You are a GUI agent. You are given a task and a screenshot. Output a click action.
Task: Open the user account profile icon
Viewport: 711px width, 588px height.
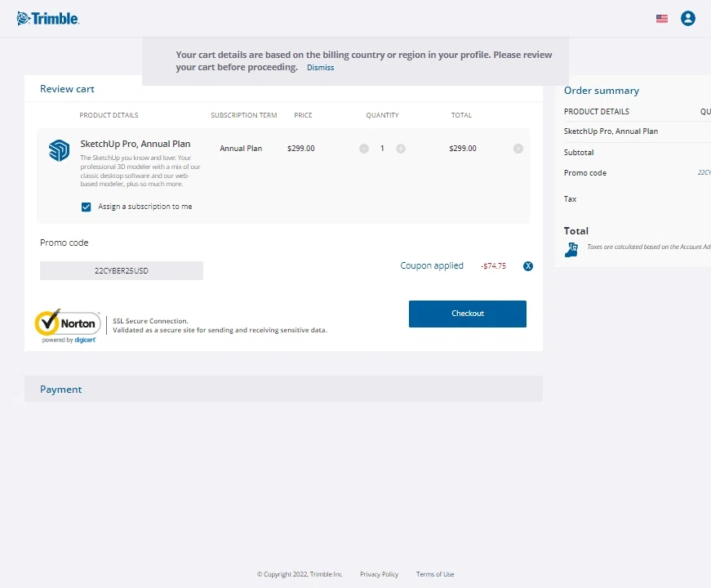click(x=688, y=18)
